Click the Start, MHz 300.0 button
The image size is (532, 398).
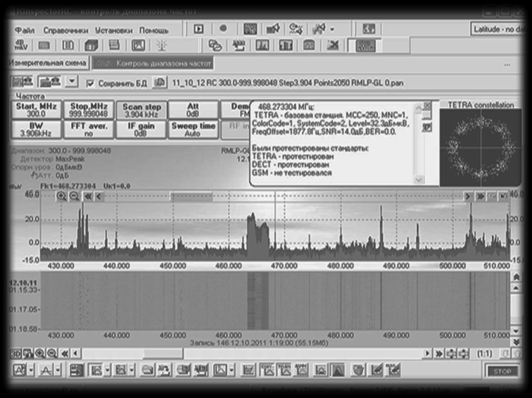pyautogui.click(x=37, y=110)
